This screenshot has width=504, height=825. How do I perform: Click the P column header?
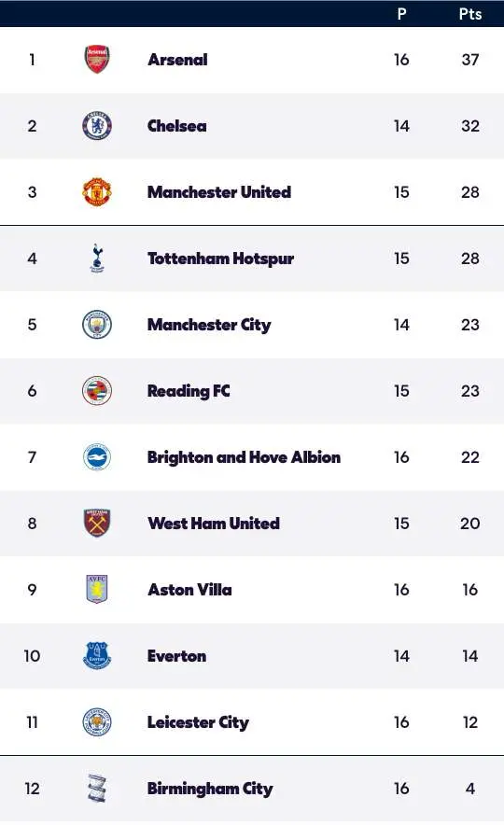coord(401,14)
